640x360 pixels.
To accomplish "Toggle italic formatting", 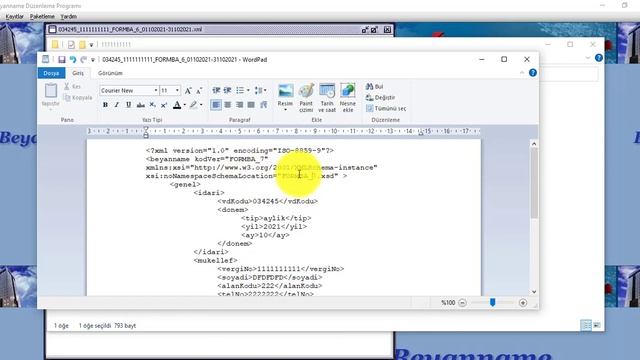I will (117, 105).
